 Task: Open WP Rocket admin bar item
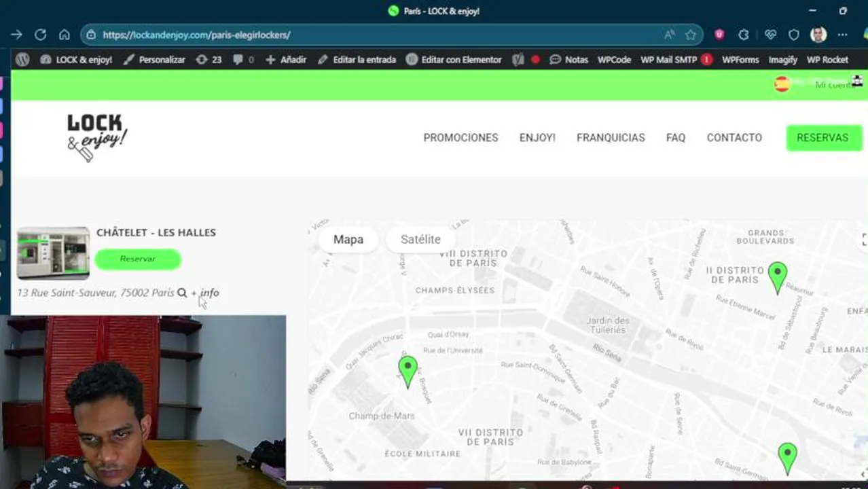(827, 60)
